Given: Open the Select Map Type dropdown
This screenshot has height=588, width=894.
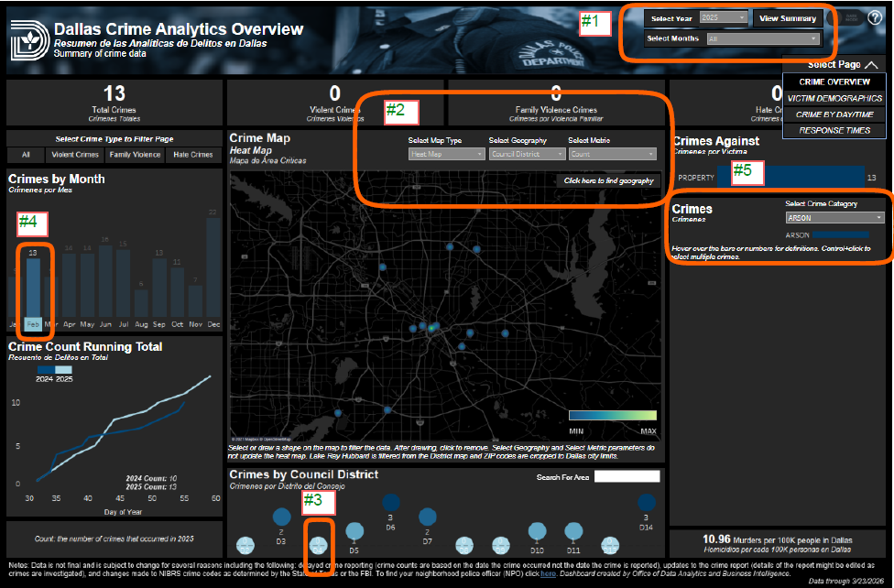Looking at the screenshot, I should coord(446,155).
